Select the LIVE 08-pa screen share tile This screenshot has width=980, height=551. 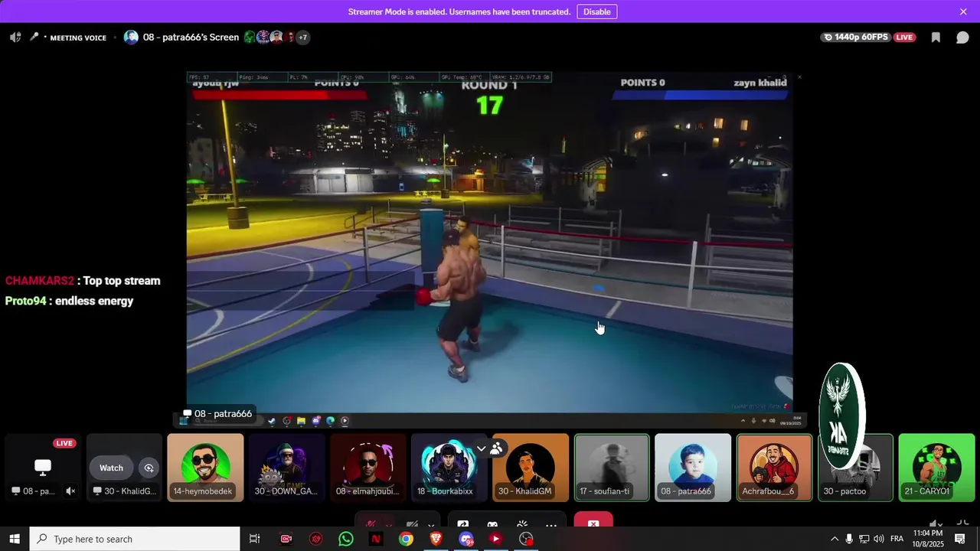(43, 468)
